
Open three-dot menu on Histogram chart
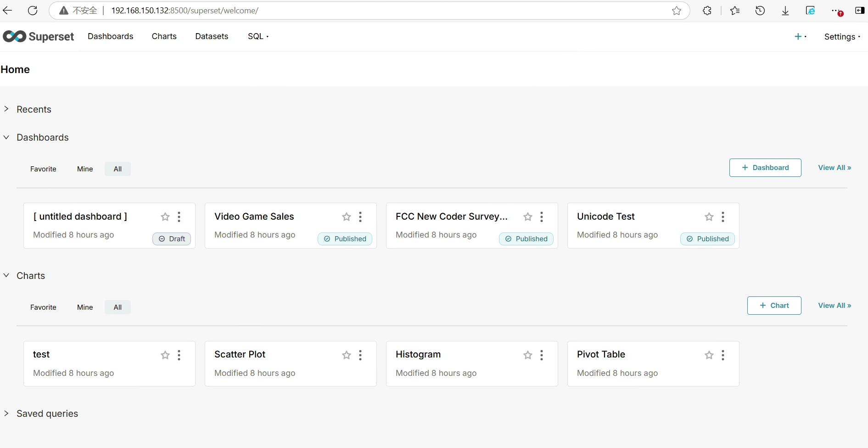tap(542, 355)
